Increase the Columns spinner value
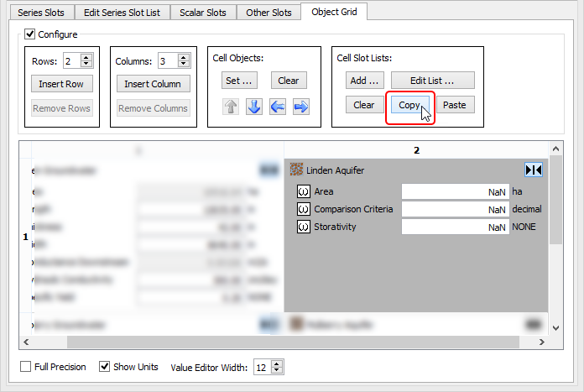This screenshot has height=392, width=584. click(x=184, y=58)
